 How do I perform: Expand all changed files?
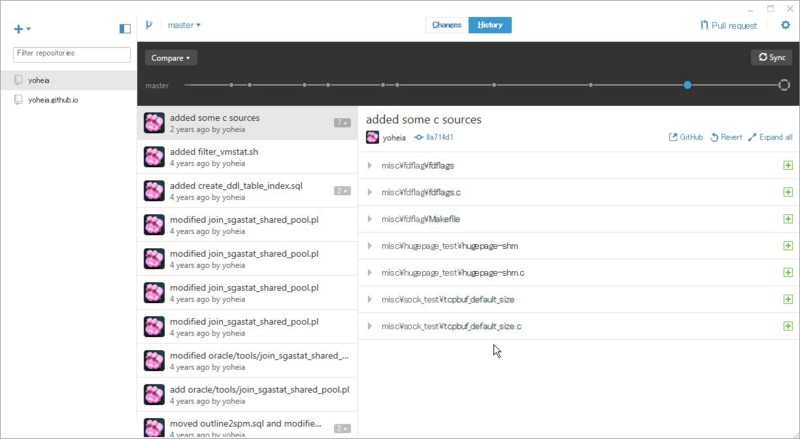770,137
